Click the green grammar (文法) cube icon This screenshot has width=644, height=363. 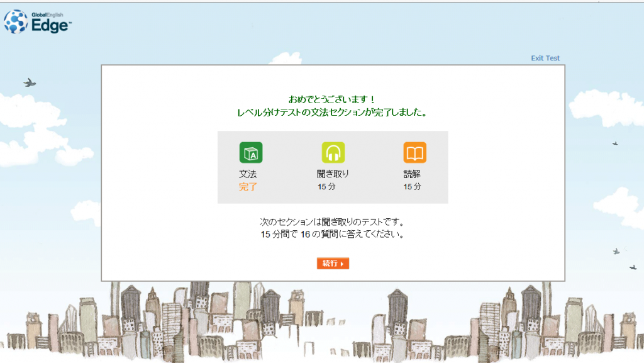[251, 153]
